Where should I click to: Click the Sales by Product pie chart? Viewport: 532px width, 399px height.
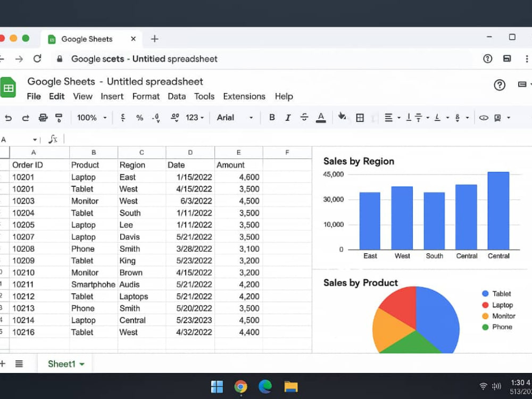416,320
